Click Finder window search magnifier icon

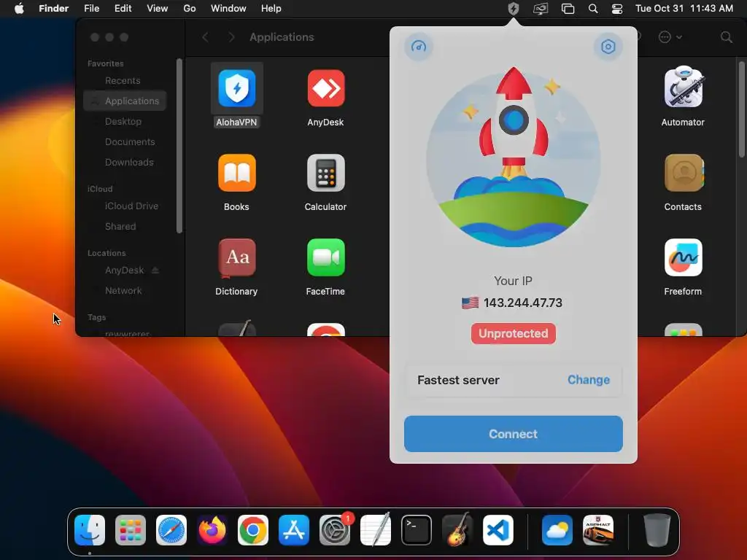726,37
